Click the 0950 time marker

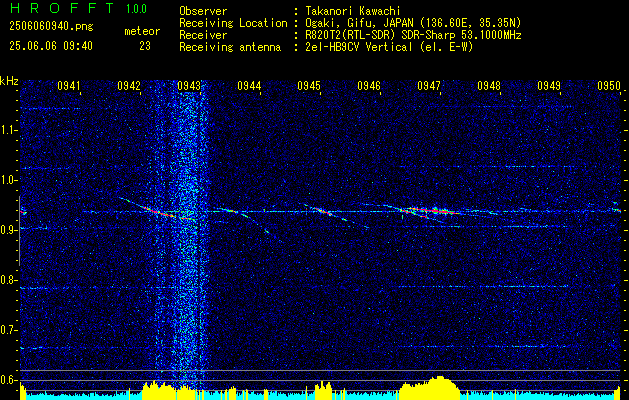click(609, 85)
